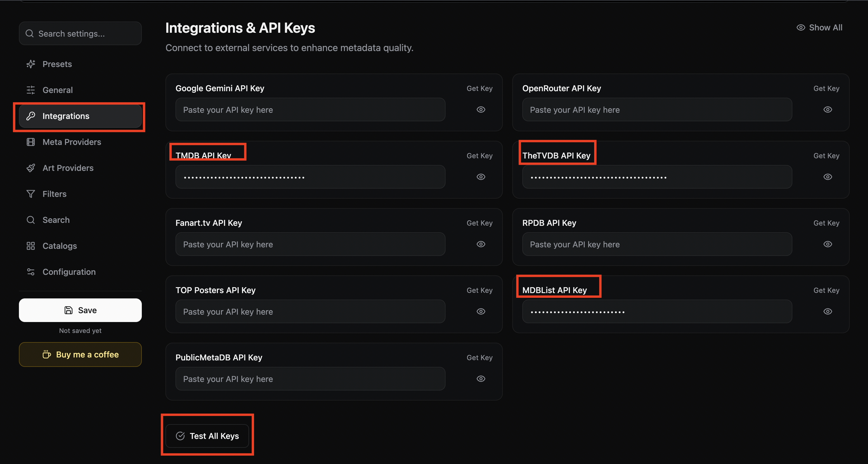This screenshot has width=868, height=464.
Task: Click the coffee cup icon
Action: (x=46, y=354)
